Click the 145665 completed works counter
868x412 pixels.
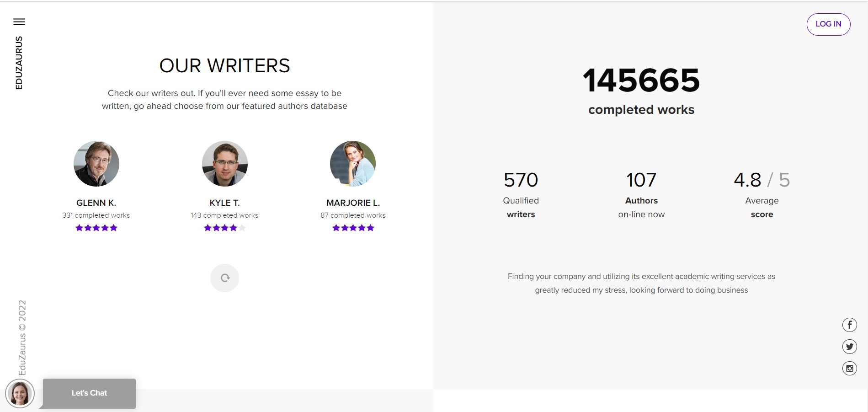click(x=641, y=91)
